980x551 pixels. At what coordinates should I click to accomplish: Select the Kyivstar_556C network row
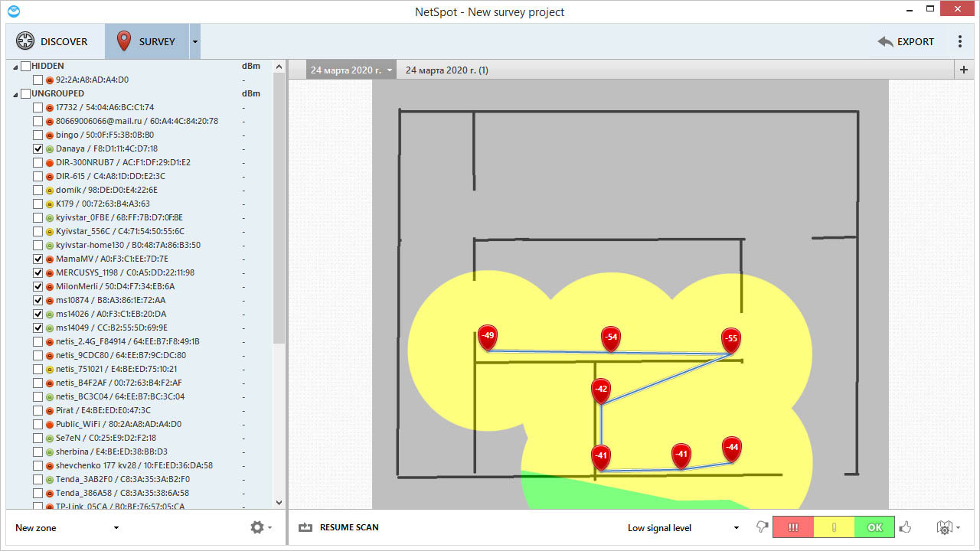pyautogui.click(x=138, y=231)
